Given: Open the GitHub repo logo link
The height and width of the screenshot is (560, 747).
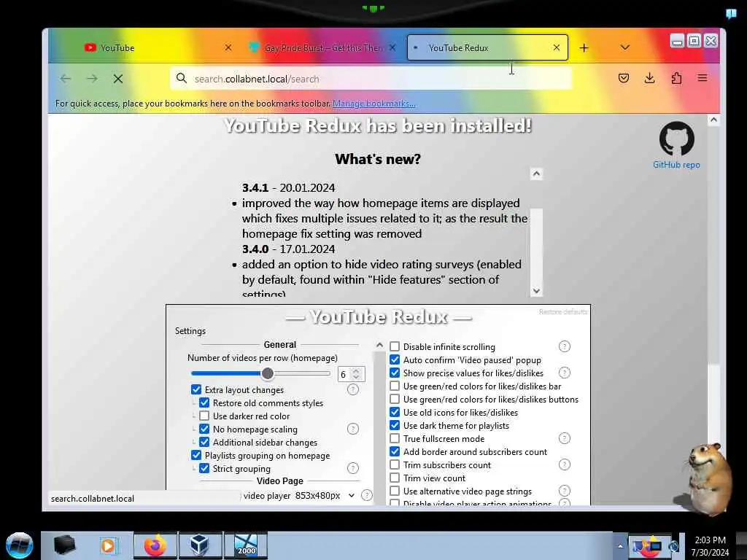Looking at the screenshot, I should (x=676, y=139).
